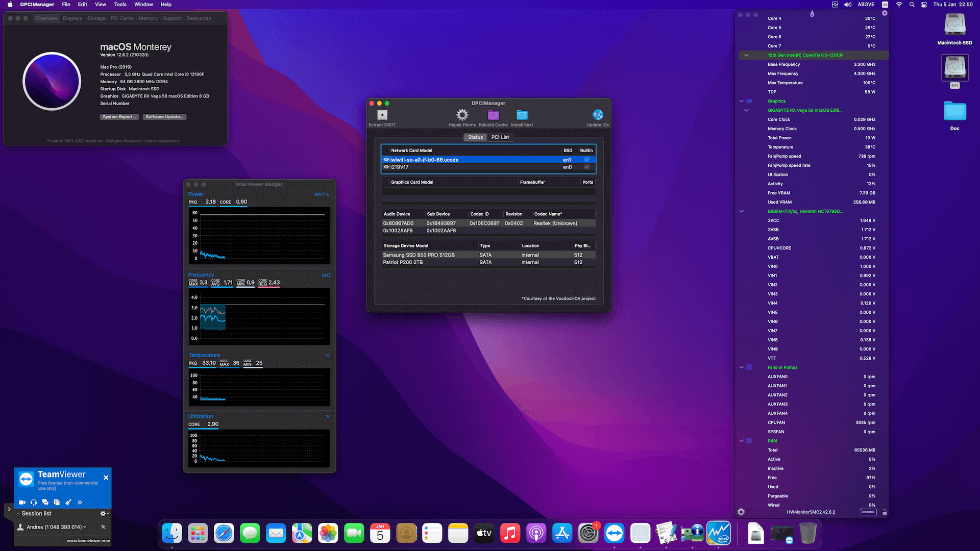The image size is (980, 551).
Task: Click the Rebuild Cache icon in DPCIManager
Action: (x=493, y=115)
